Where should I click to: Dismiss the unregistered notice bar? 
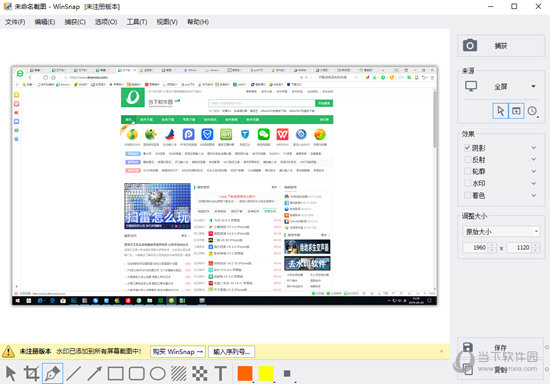pos(442,351)
